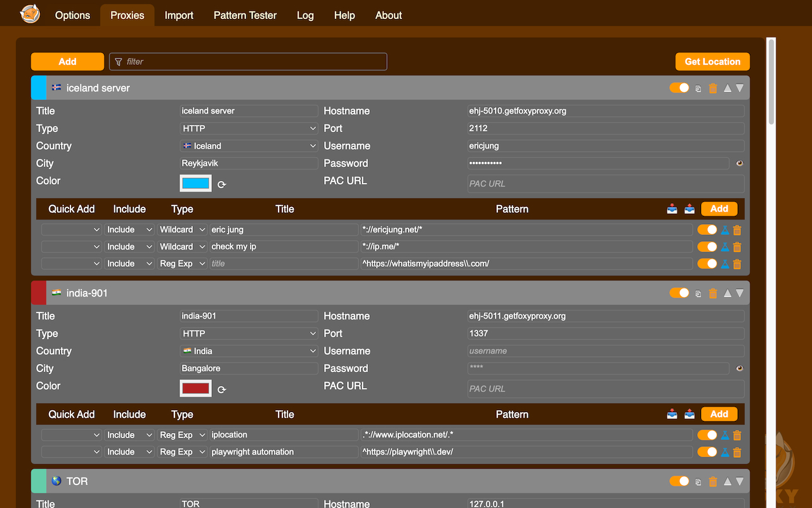Image resolution: width=812 pixels, height=508 pixels.
Task: Move the iceland server proxy down
Action: [x=739, y=88]
